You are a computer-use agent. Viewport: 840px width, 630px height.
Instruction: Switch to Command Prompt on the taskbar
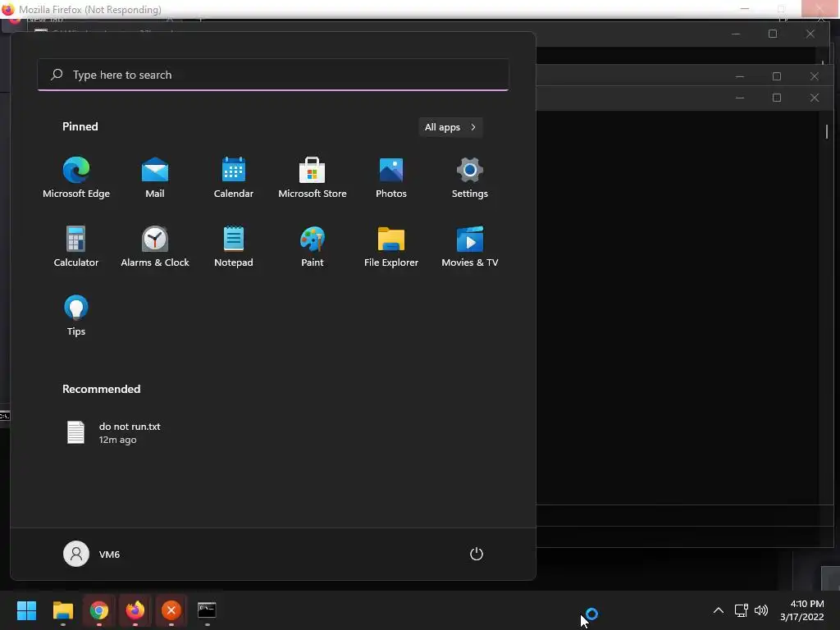(207, 610)
